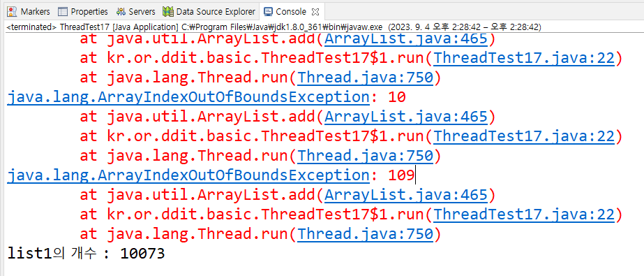Click the index value 10 after the exception

point(397,98)
